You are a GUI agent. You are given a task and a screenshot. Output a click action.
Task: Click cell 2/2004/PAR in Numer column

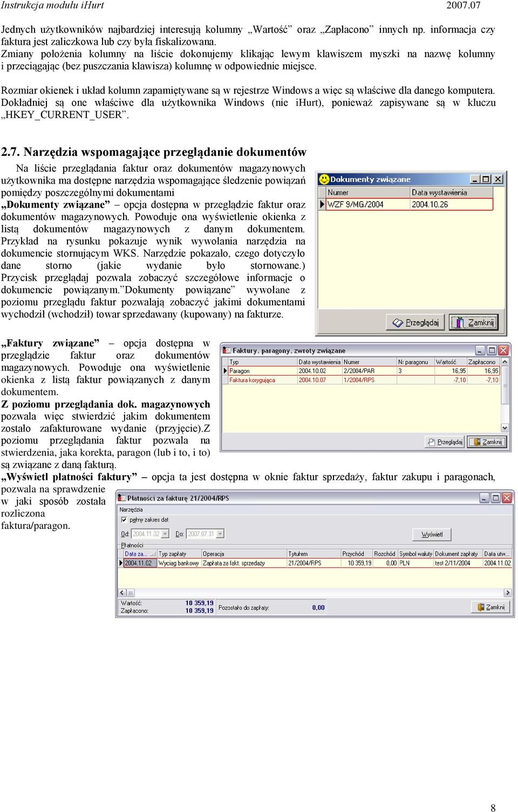[x=369, y=371]
